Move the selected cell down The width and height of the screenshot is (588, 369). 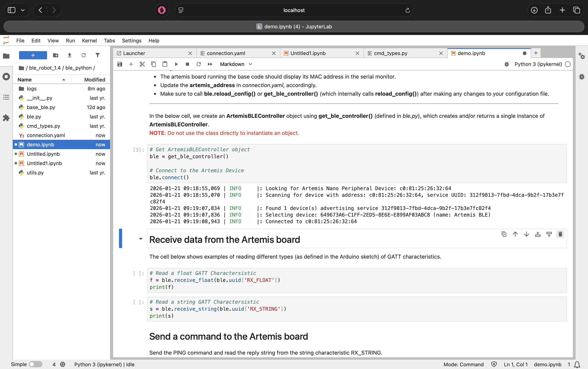(527, 234)
